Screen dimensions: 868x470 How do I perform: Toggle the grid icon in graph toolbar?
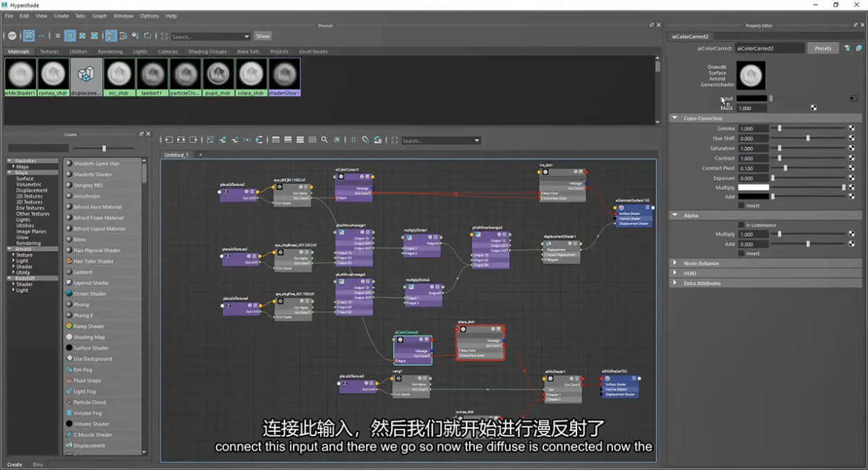click(353, 140)
